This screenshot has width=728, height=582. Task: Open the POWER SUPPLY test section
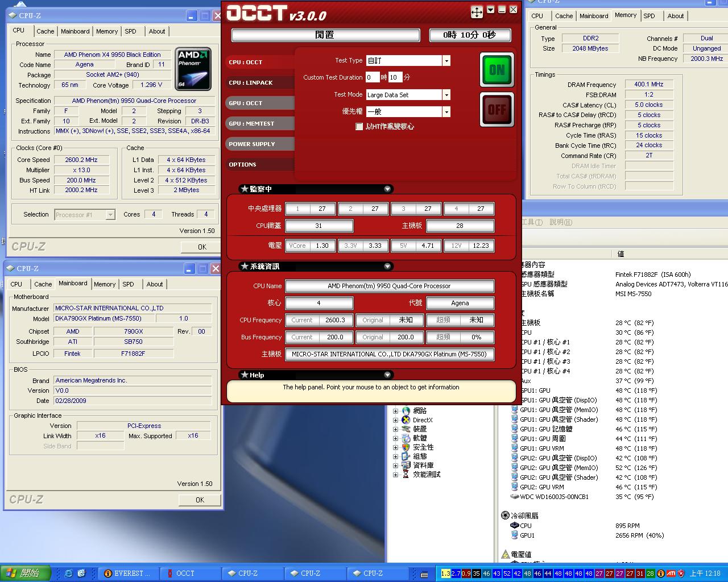coord(260,144)
